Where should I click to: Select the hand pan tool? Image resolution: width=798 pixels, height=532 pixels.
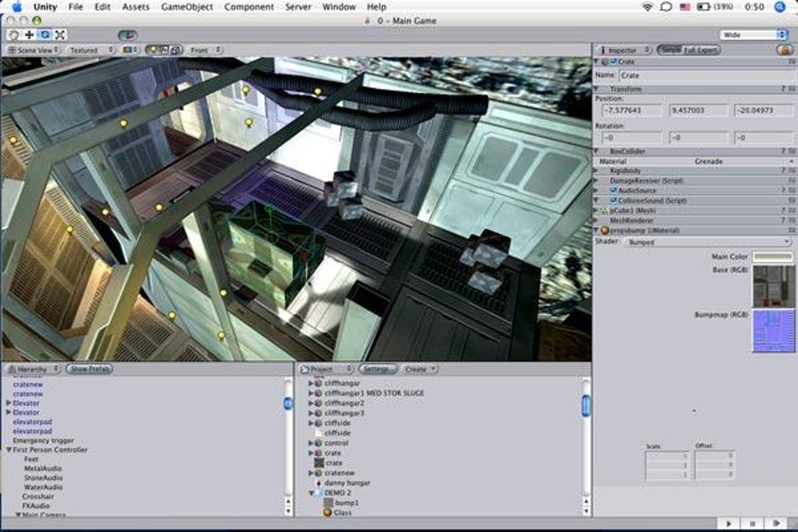(14, 34)
